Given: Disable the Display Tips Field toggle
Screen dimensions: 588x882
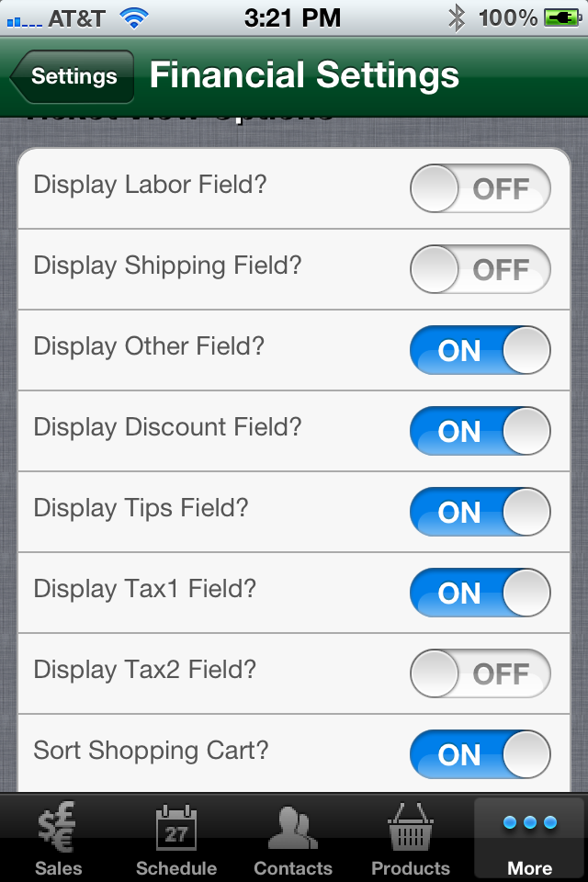Looking at the screenshot, I should click(x=480, y=513).
